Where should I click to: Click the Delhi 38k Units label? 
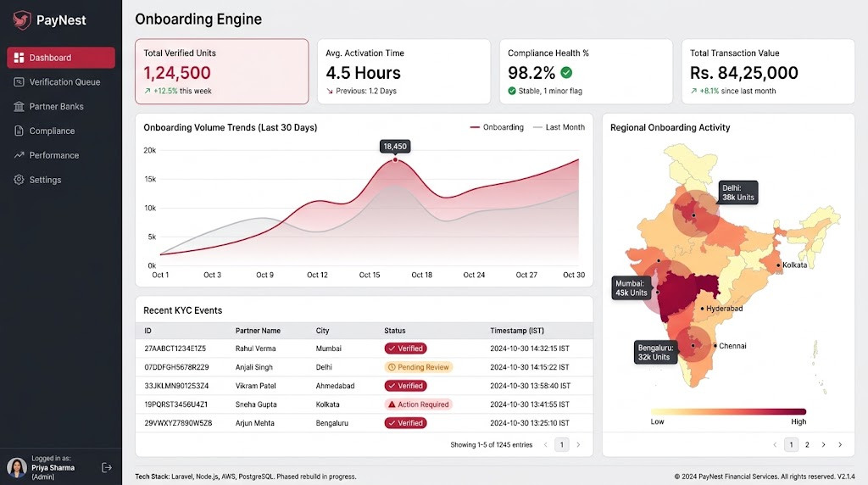[738, 192]
